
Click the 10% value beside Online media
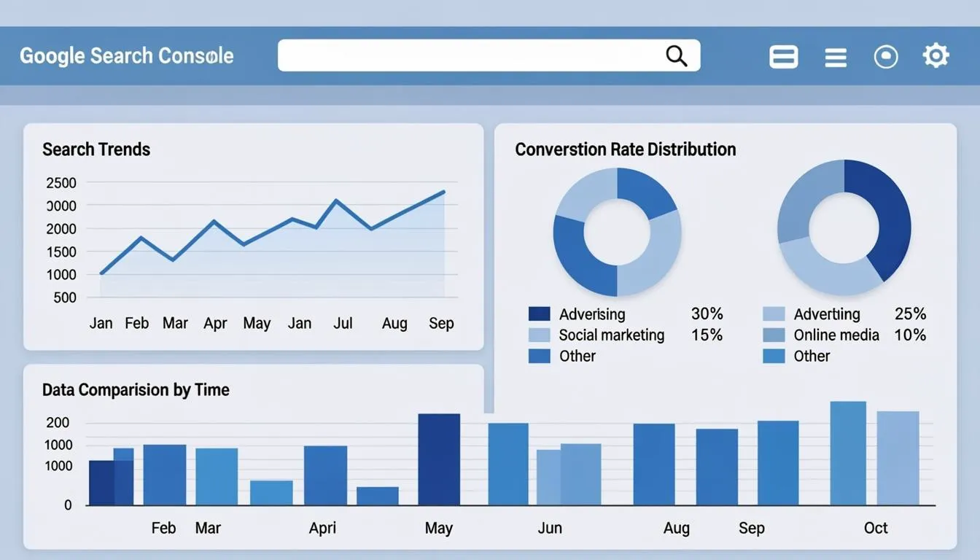pyautogui.click(x=910, y=335)
